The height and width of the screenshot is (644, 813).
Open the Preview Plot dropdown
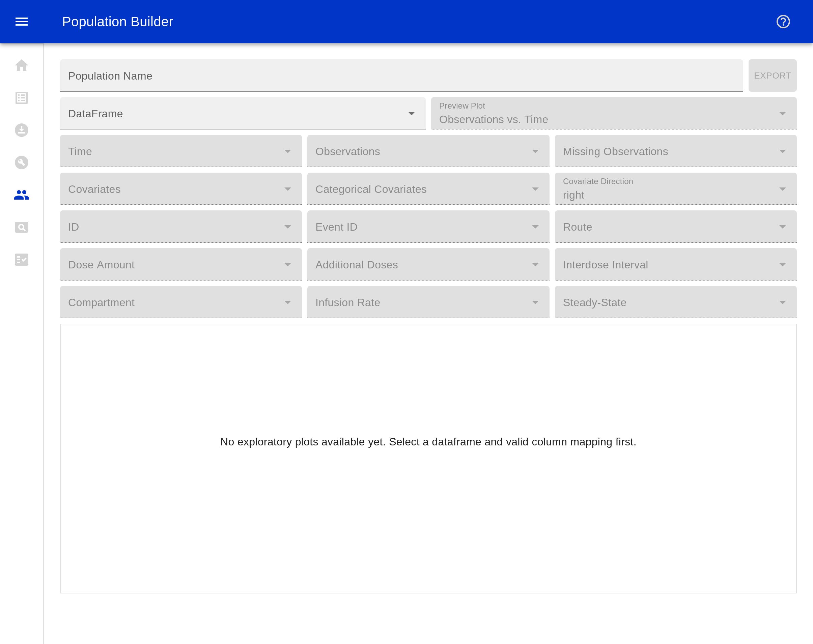click(614, 113)
